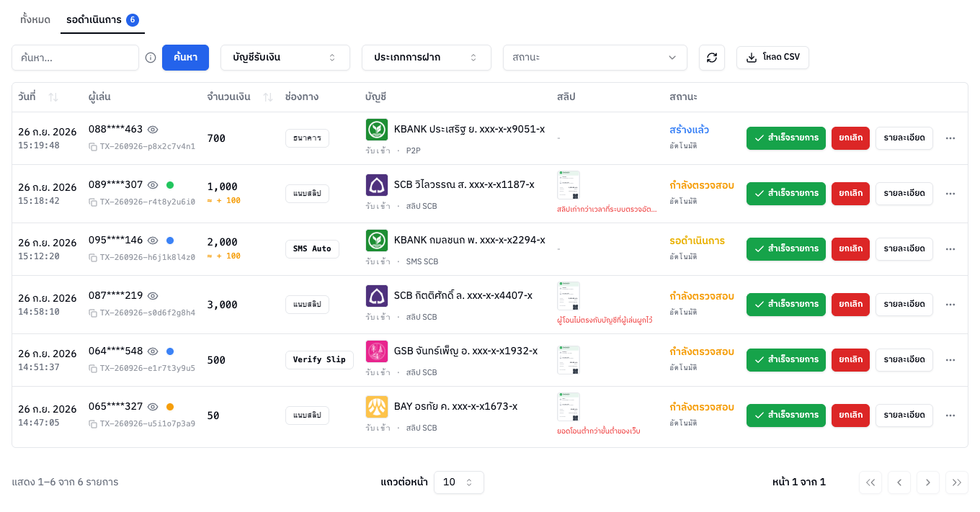Open more options for 088****463 row

[950, 138]
